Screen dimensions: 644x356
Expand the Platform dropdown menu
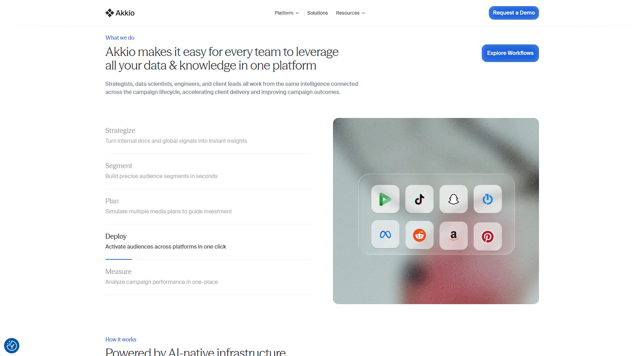click(287, 13)
